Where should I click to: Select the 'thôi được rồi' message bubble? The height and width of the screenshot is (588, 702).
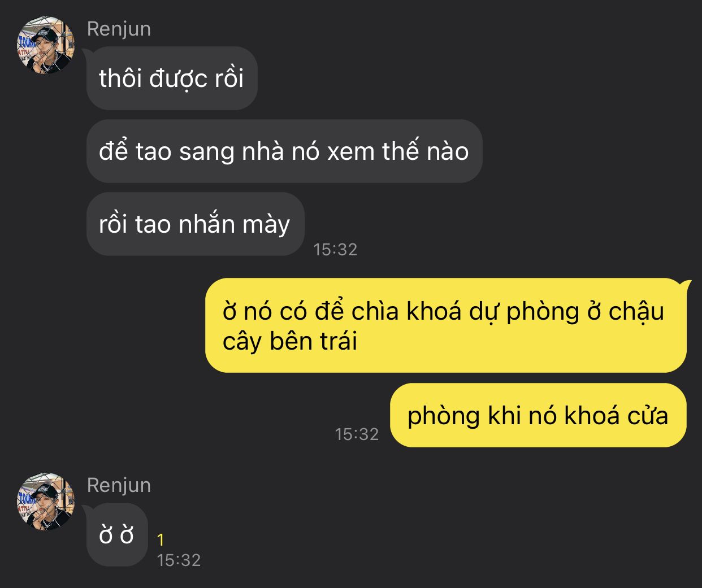(x=172, y=78)
